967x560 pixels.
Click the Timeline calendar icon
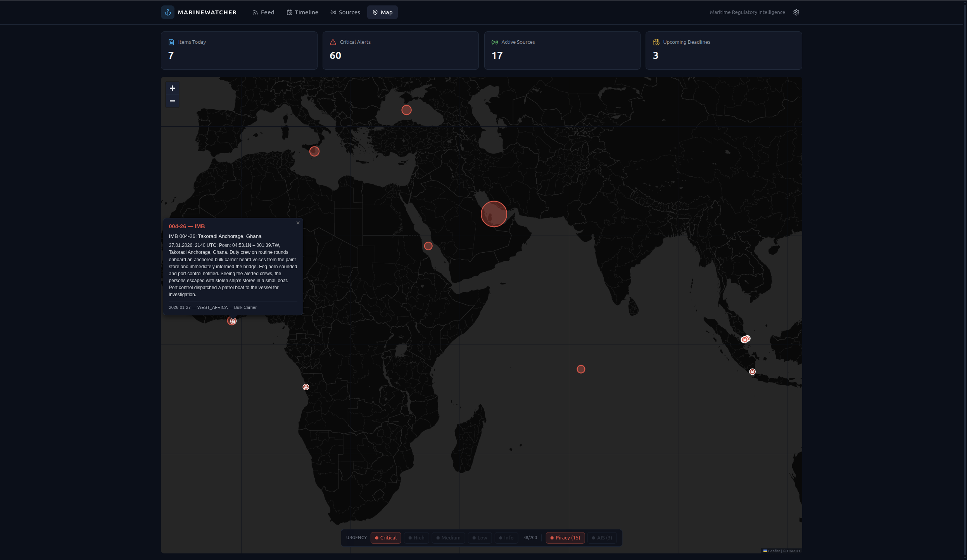289,12
